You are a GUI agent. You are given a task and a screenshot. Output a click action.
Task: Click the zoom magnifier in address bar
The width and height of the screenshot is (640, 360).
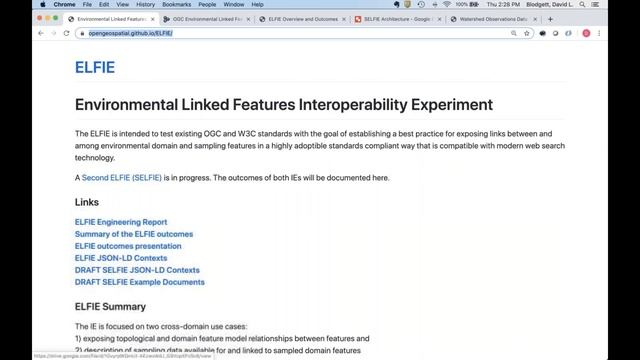(x=513, y=33)
